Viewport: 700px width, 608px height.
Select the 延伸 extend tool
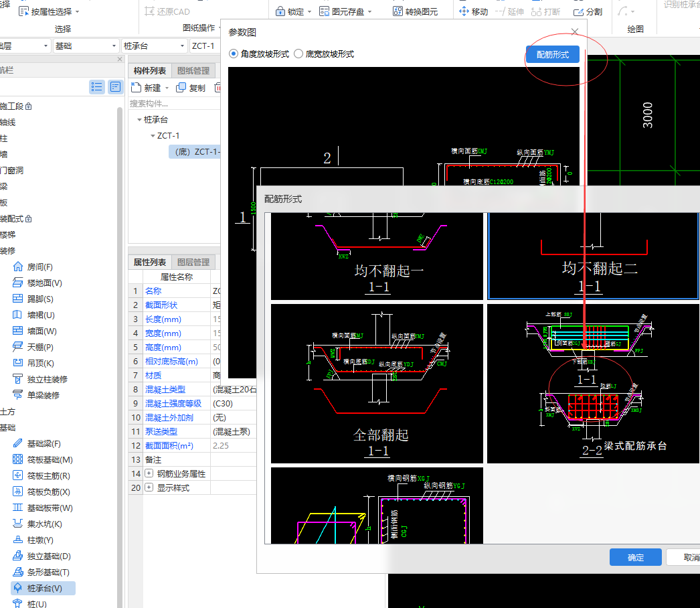click(x=509, y=11)
